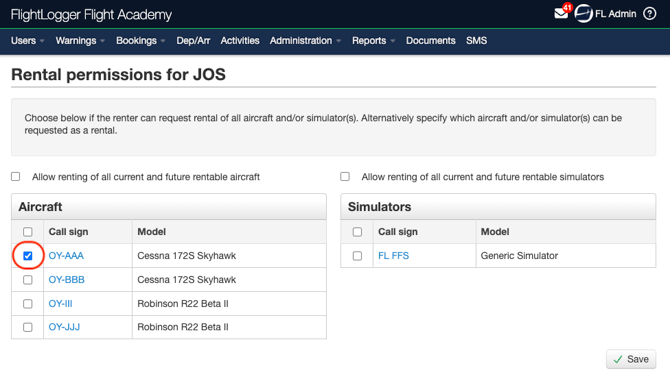This screenshot has width=670, height=381.
Task: Click the Generic Simulator model cell
Action: coord(519,255)
